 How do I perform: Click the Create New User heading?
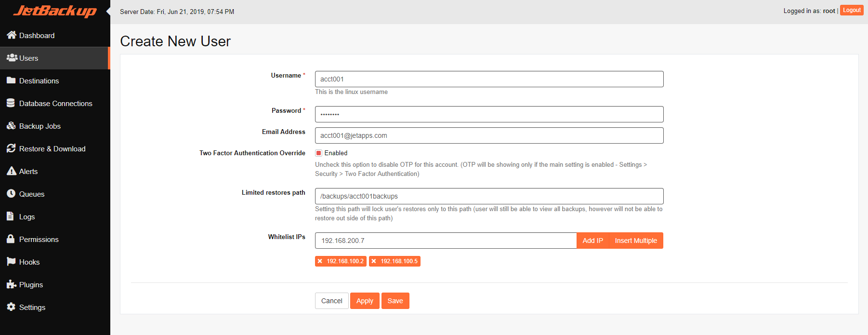pos(175,41)
